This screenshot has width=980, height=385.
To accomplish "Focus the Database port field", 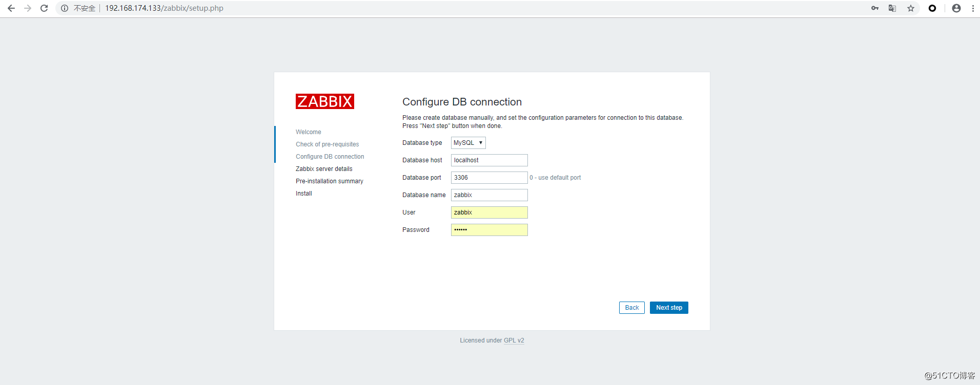I will click(x=489, y=178).
